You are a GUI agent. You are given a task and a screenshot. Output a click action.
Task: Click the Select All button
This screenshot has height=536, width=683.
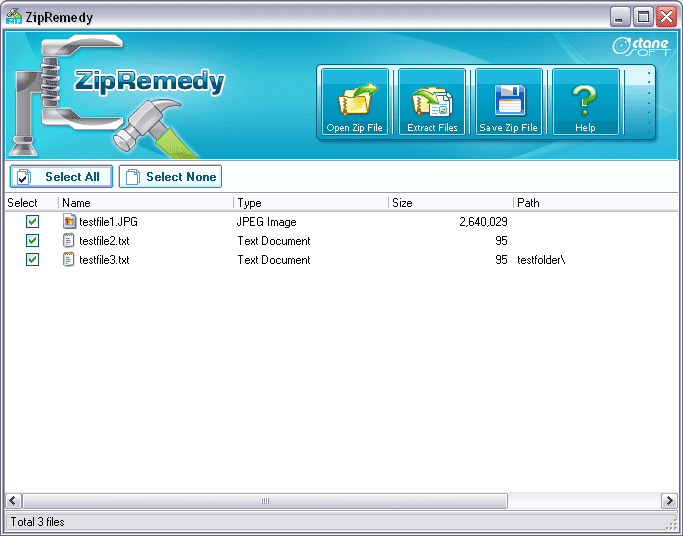(61, 176)
